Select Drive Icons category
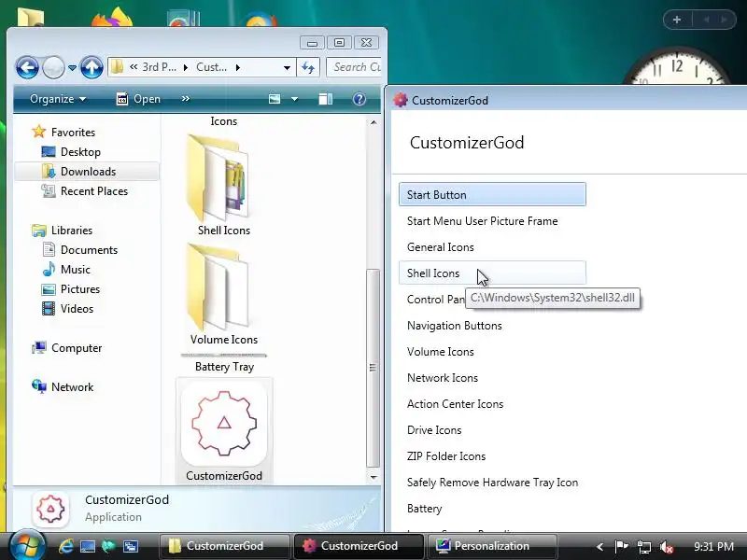Viewport: 747px width, 560px height. coord(492,430)
